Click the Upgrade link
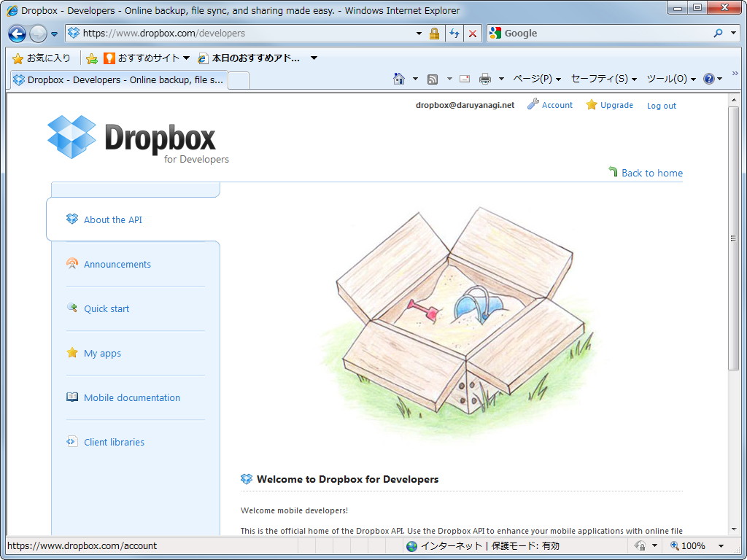Viewport: 747px width, 560px height. pos(609,105)
